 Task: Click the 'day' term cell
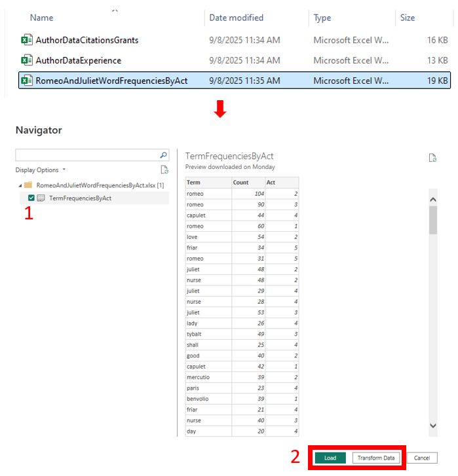click(x=208, y=431)
